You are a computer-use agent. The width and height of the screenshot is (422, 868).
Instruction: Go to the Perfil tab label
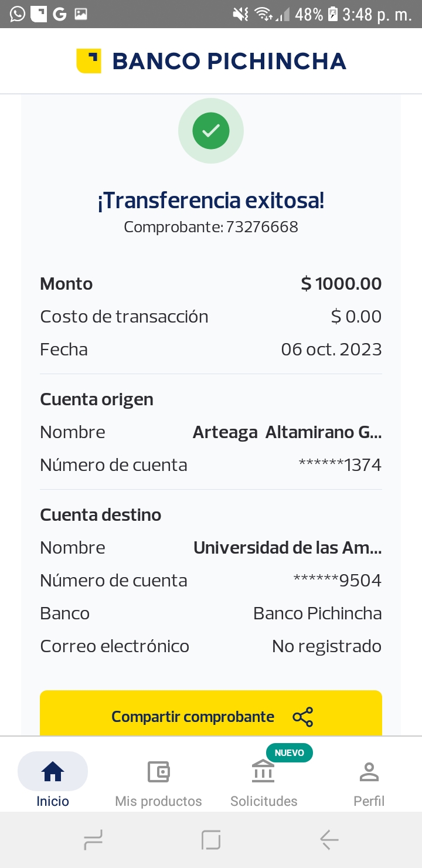coord(369,801)
